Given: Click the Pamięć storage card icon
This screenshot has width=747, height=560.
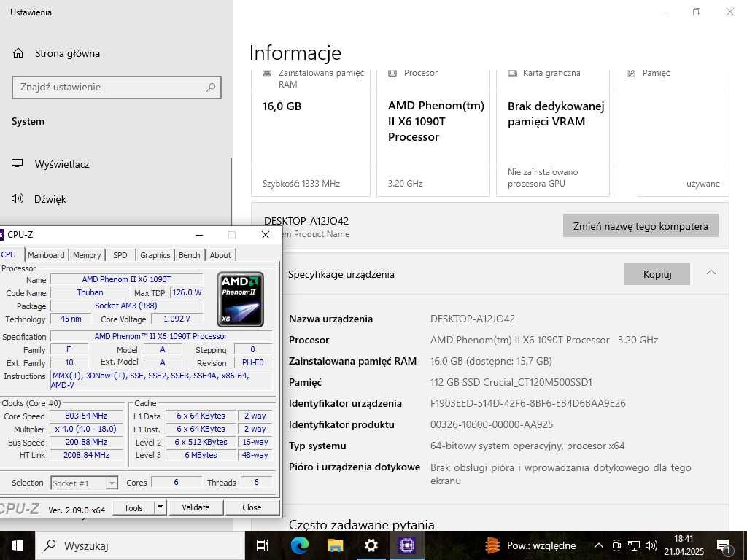Looking at the screenshot, I should click(x=632, y=74).
